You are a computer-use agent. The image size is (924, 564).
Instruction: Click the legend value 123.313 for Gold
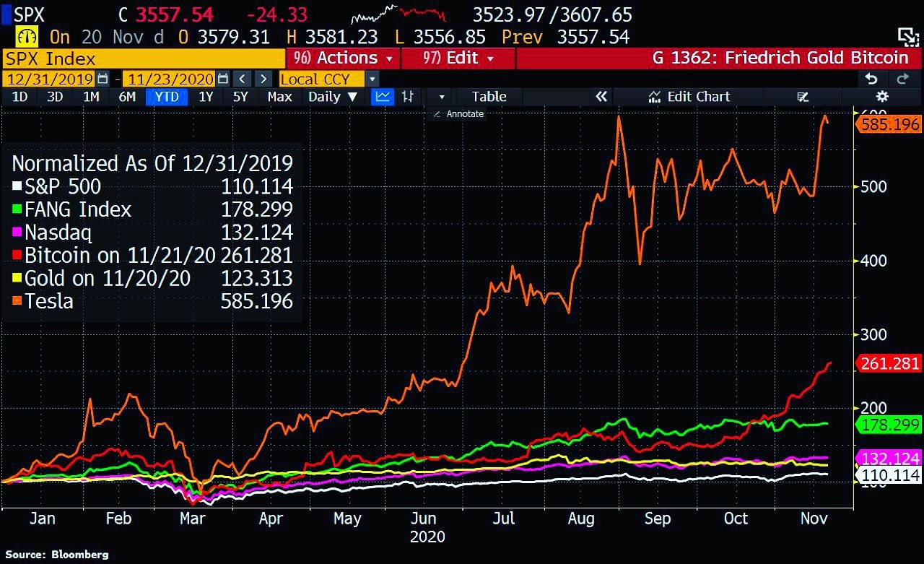tap(256, 278)
